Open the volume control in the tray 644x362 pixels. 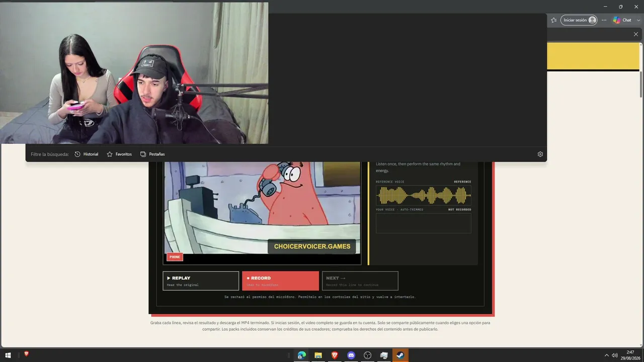(x=615, y=355)
